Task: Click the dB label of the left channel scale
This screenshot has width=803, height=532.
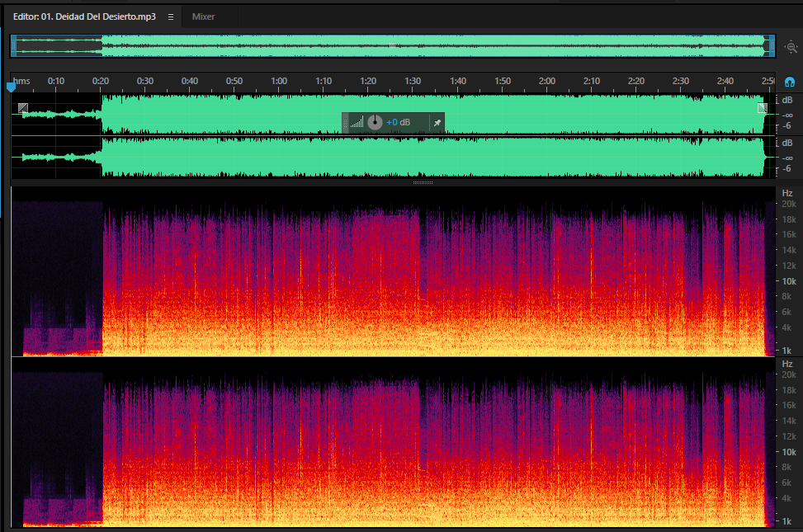Action: point(787,100)
